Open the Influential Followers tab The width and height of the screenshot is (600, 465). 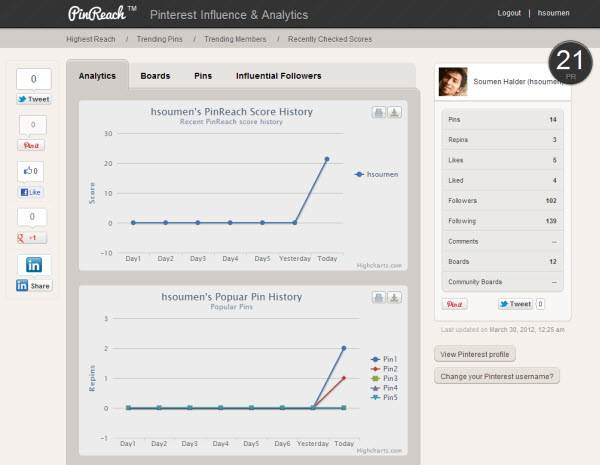point(279,76)
